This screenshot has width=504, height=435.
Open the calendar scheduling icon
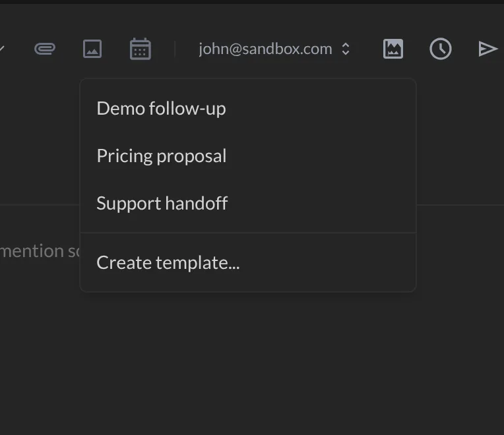coord(140,49)
